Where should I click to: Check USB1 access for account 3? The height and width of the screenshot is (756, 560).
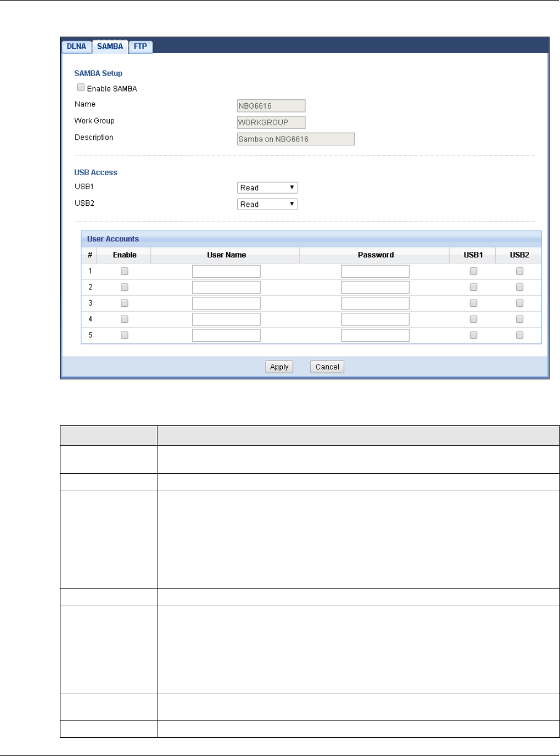click(x=474, y=303)
